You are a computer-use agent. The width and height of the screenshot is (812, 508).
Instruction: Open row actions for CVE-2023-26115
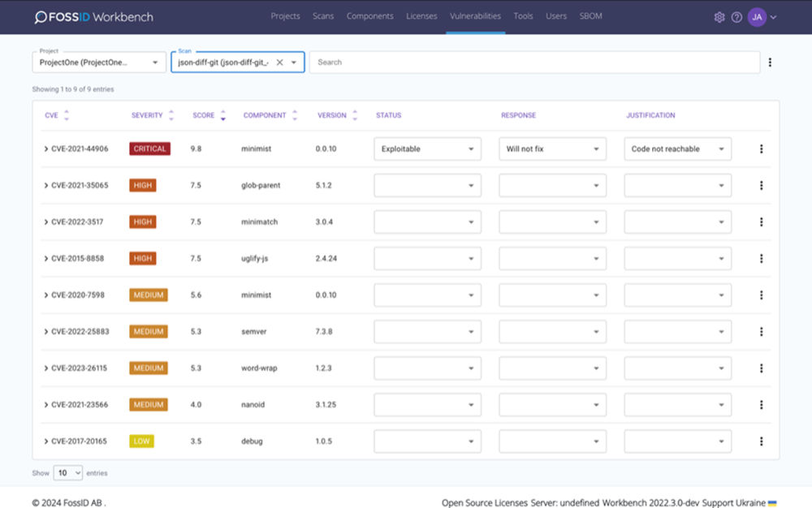click(x=762, y=368)
